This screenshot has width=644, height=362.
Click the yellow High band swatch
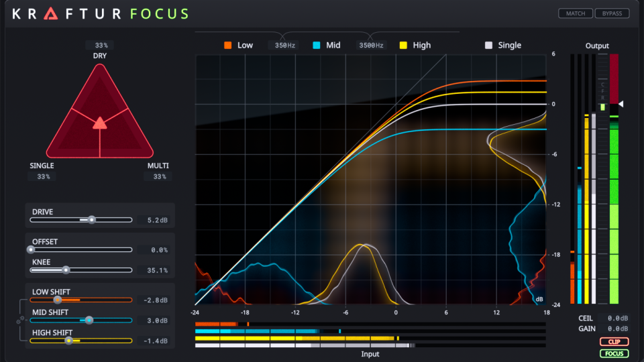pos(403,45)
